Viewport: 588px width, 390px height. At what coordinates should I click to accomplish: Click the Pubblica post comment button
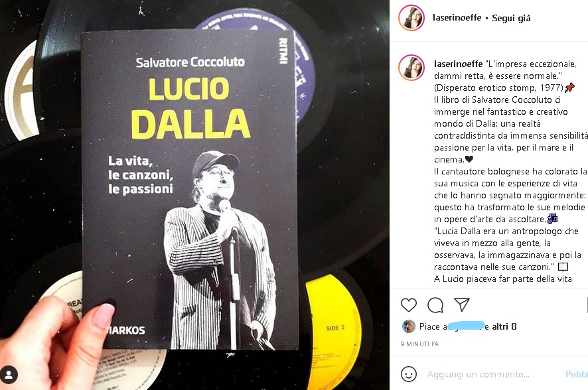[577, 374]
